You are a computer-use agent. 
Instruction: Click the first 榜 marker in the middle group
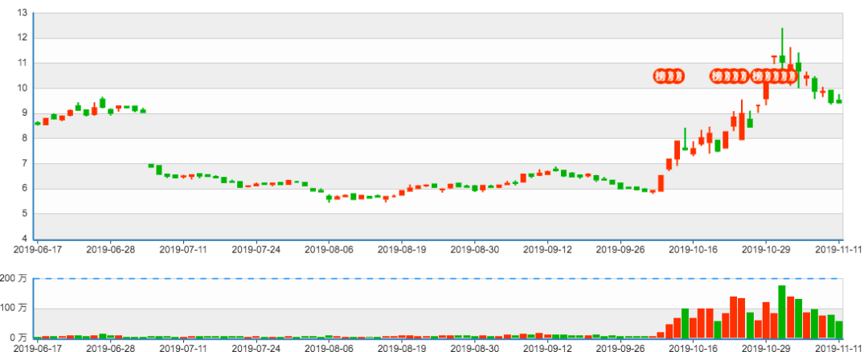(x=717, y=76)
